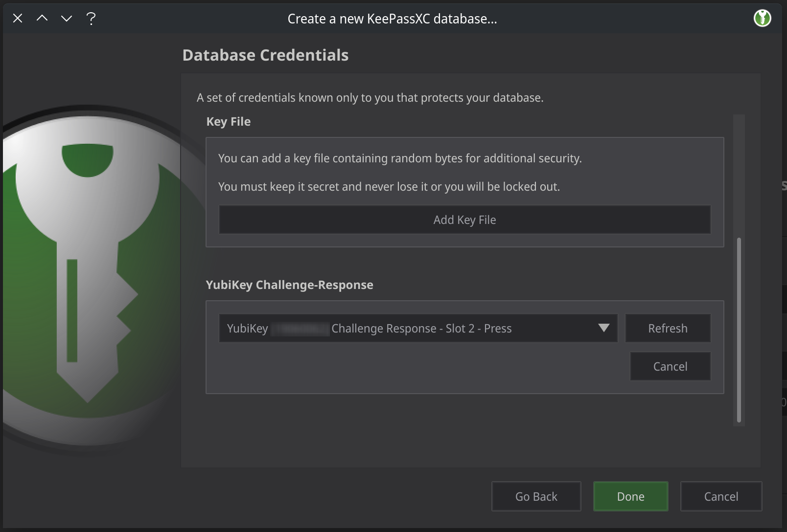The image size is (787, 532).
Task: Select the dropdown arrow on the YubiKey selector
Action: 605,328
